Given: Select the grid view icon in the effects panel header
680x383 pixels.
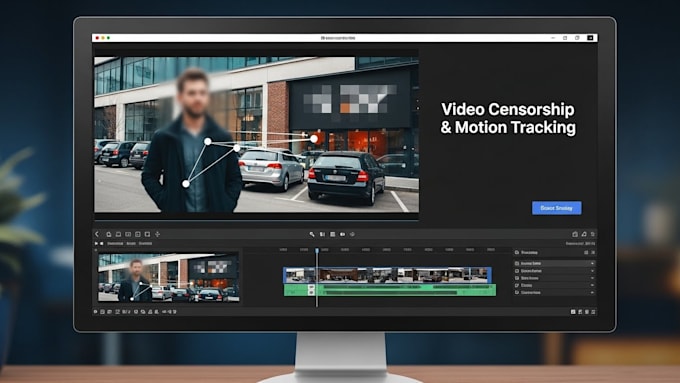Looking at the screenshot, I should (586, 252).
